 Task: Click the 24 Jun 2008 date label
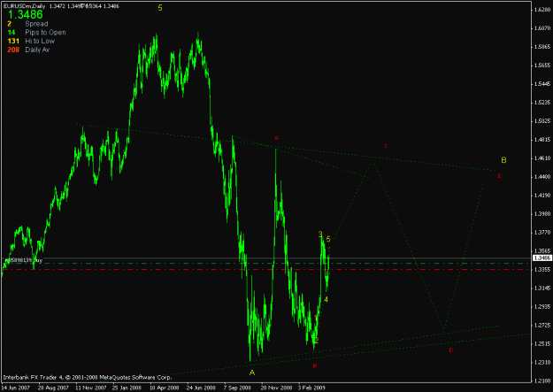click(x=201, y=388)
